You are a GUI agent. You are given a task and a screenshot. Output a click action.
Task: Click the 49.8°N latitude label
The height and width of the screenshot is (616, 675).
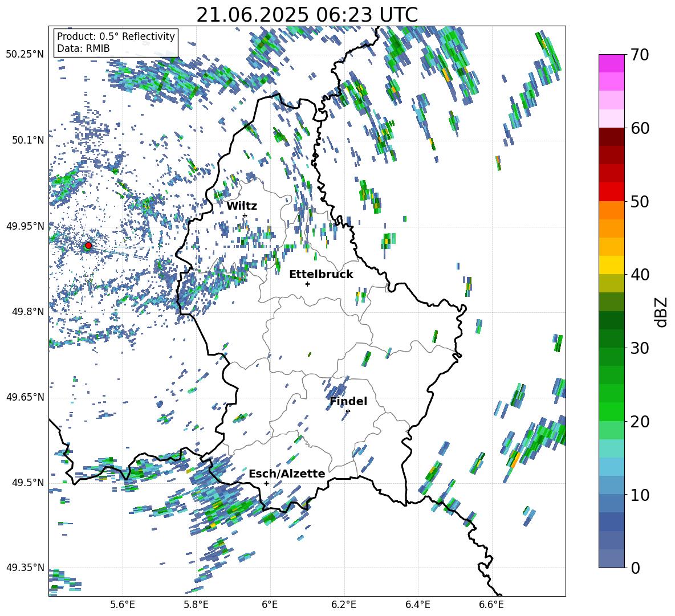pyautogui.click(x=29, y=312)
